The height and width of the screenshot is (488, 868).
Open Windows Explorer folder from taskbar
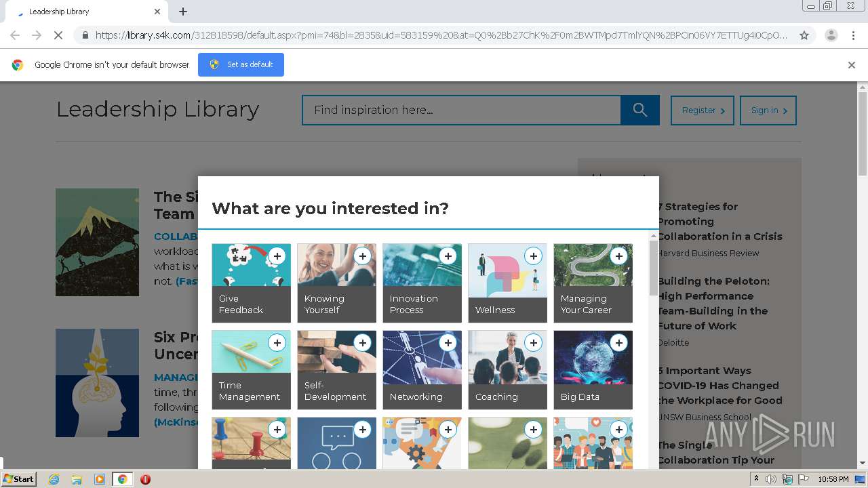[x=77, y=479]
